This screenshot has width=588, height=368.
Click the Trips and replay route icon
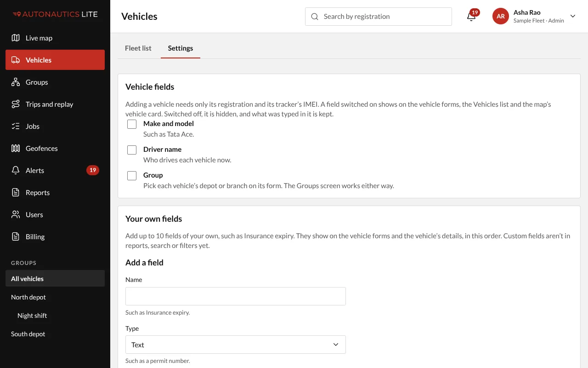point(16,104)
